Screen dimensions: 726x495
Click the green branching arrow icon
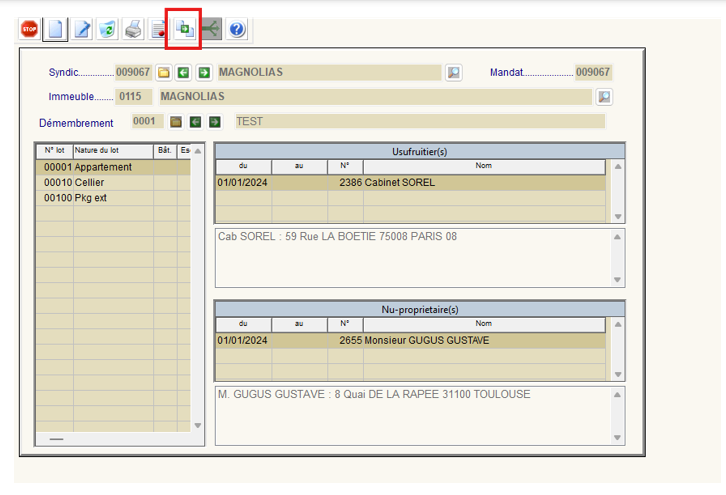(x=211, y=29)
